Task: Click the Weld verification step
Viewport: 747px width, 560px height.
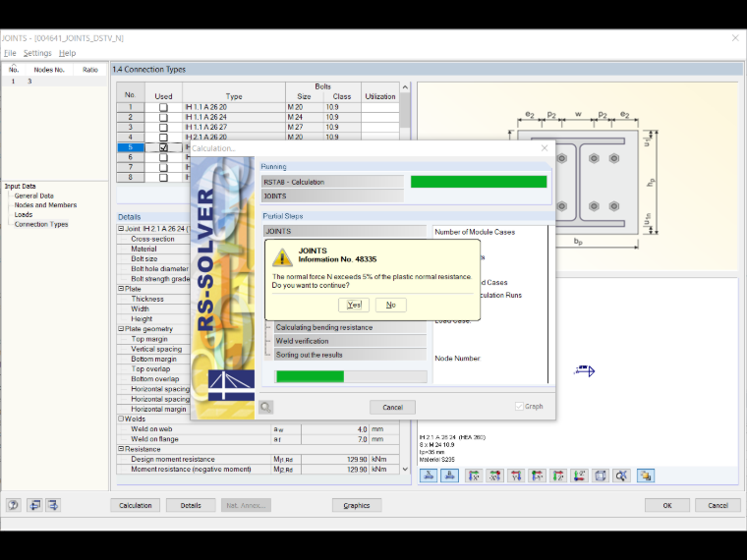Action: pyautogui.click(x=350, y=341)
